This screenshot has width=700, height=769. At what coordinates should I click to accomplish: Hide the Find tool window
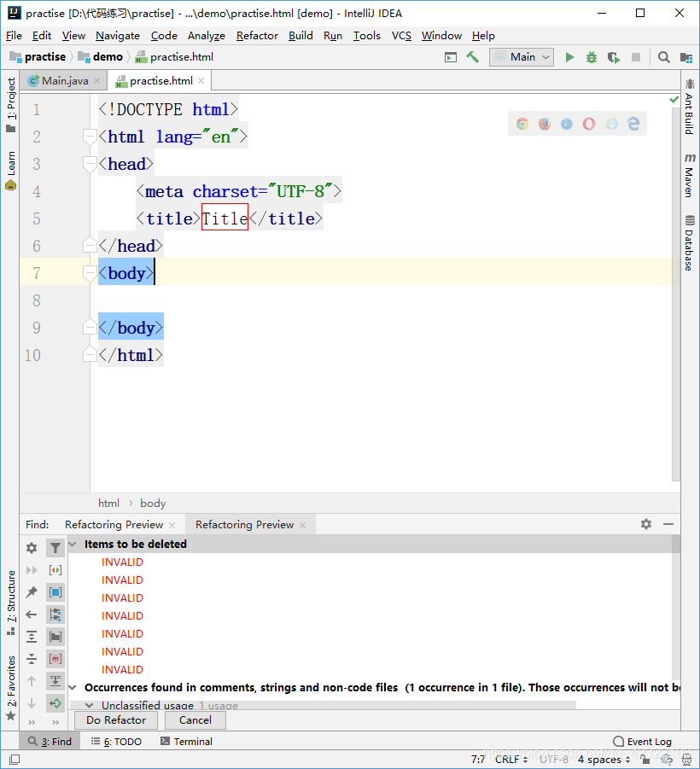coord(668,524)
